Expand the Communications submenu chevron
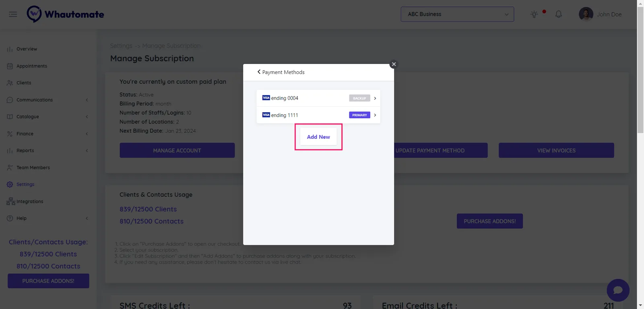The width and height of the screenshot is (644, 309). coord(87,100)
